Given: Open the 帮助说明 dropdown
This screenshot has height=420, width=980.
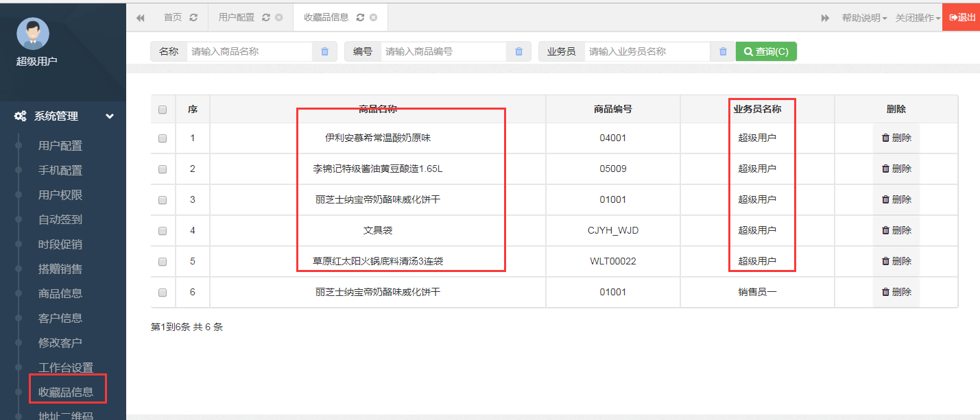Looking at the screenshot, I should tap(864, 18).
